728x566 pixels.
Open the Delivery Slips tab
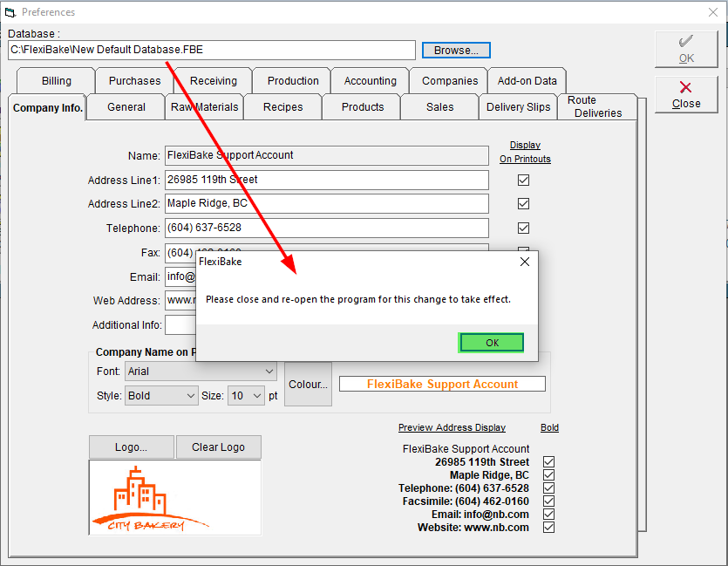tap(518, 107)
